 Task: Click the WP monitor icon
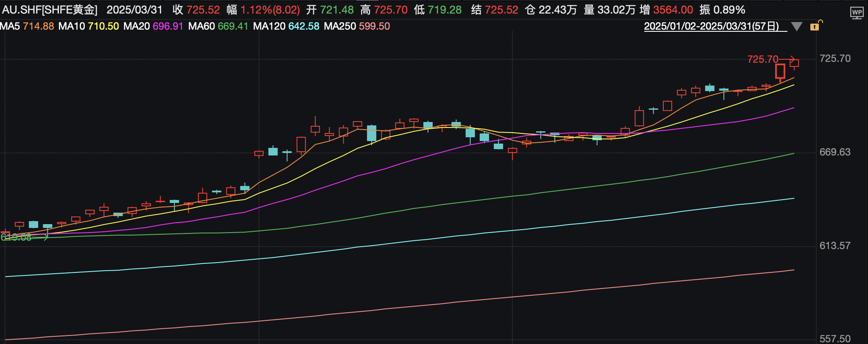[x=857, y=13]
